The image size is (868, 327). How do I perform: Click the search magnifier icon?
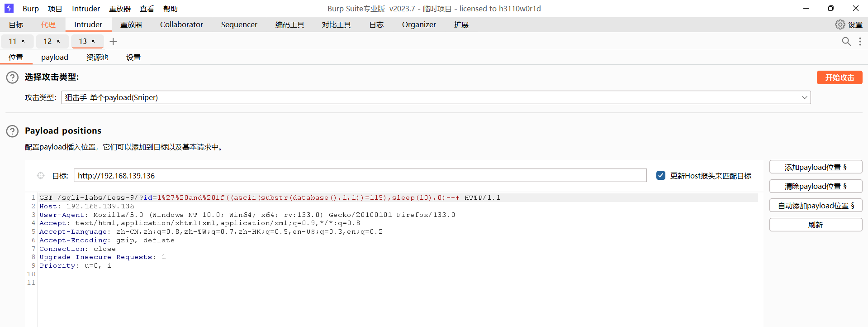tap(846, 41)
